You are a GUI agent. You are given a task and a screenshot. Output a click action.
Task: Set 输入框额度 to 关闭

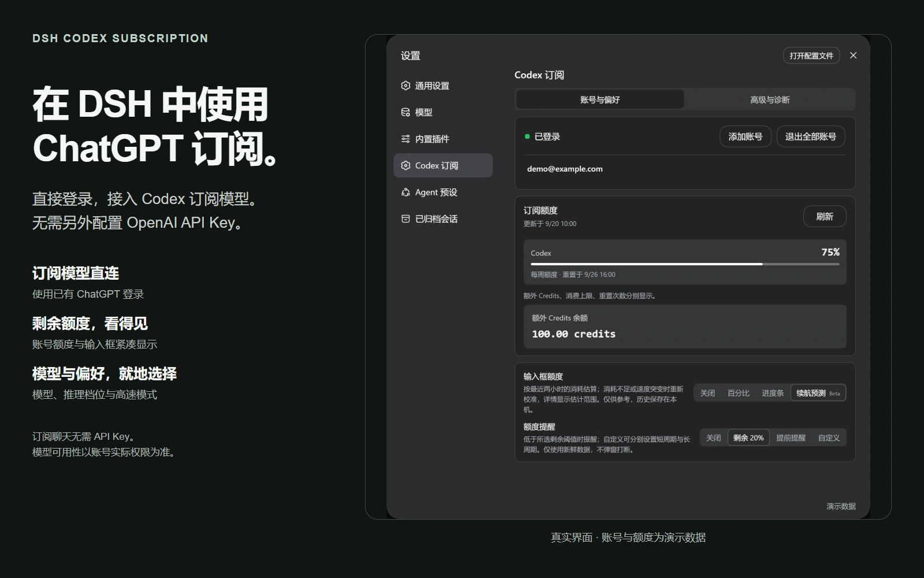pos(707,393)
